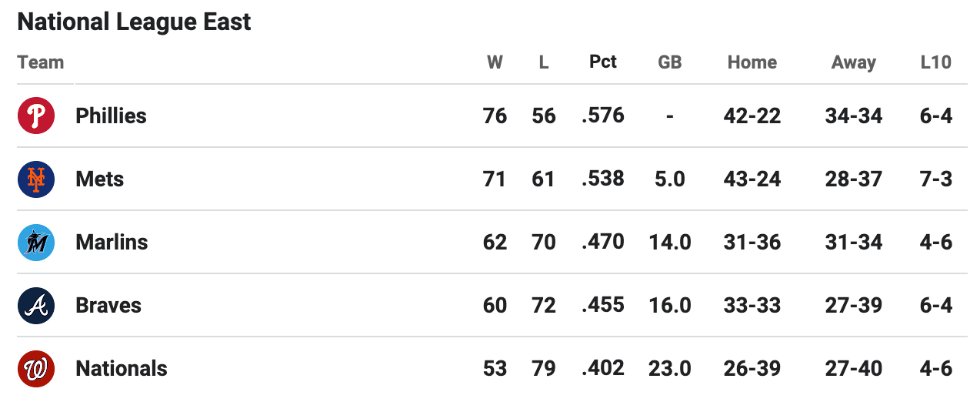
Task: Sort standings by W column header
Action: (495, 62)
